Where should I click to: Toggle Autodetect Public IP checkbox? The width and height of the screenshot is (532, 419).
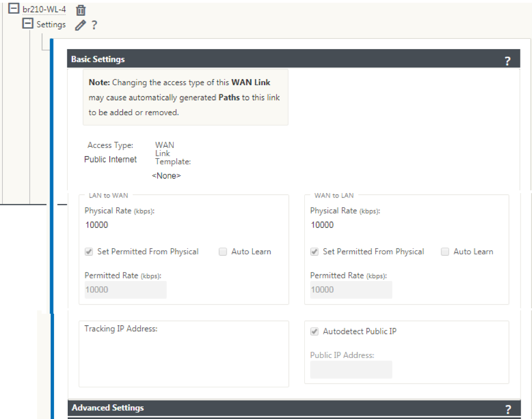pyautogui.click(x=315, y=332)
